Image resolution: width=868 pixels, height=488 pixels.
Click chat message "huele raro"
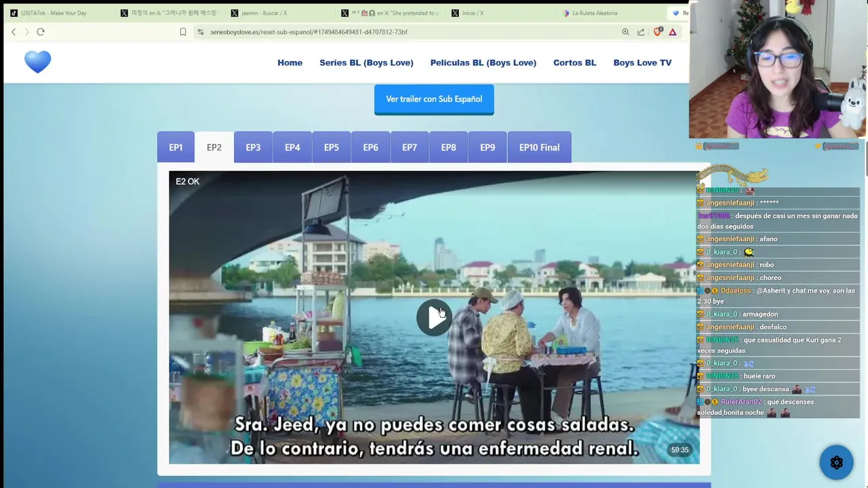pyautogui.click(x=759, y=376)
